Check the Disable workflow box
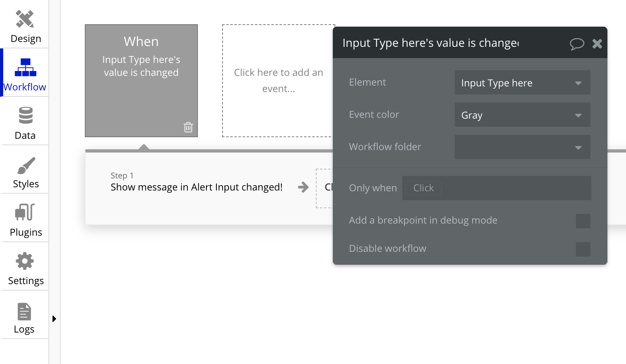Image resolution: width=626 pixels, height=364 pixels. point(583,249)
